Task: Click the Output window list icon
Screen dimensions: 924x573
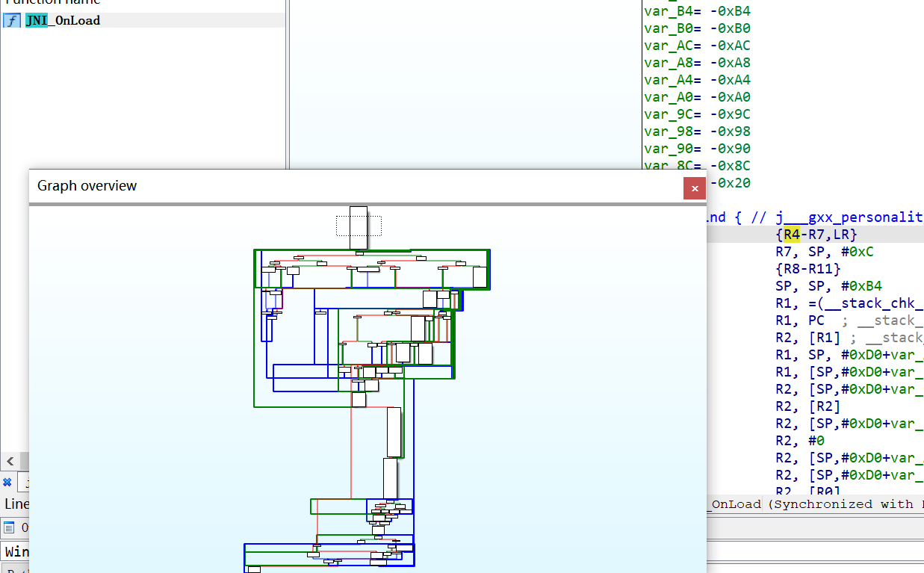Action: [x=8, y=527]
